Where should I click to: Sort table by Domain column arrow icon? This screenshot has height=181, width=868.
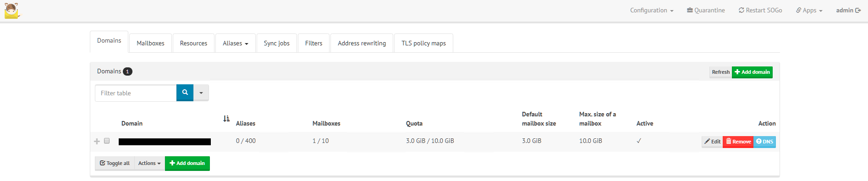point(226,119)
